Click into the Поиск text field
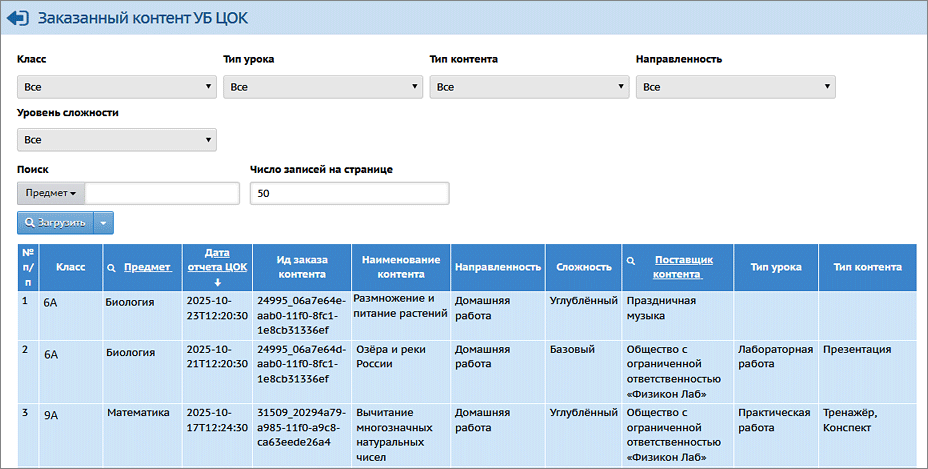Screen dimensions: 928x469 coord(162,193)
